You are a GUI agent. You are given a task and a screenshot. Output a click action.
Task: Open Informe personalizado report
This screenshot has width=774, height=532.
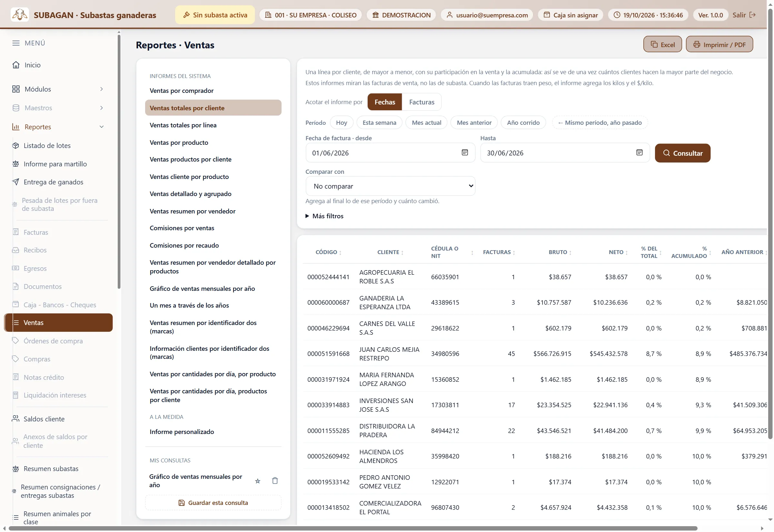click(x=213, y=432)
